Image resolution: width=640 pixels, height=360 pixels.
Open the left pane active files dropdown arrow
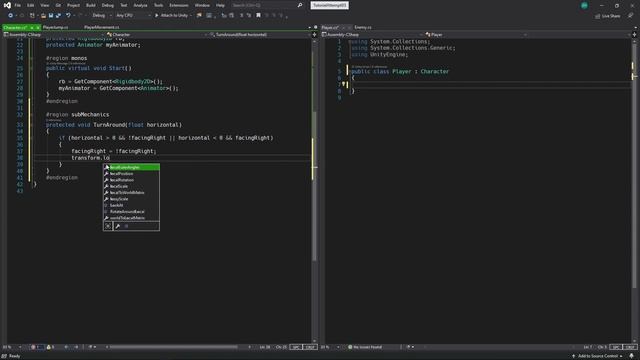point(309,27)
